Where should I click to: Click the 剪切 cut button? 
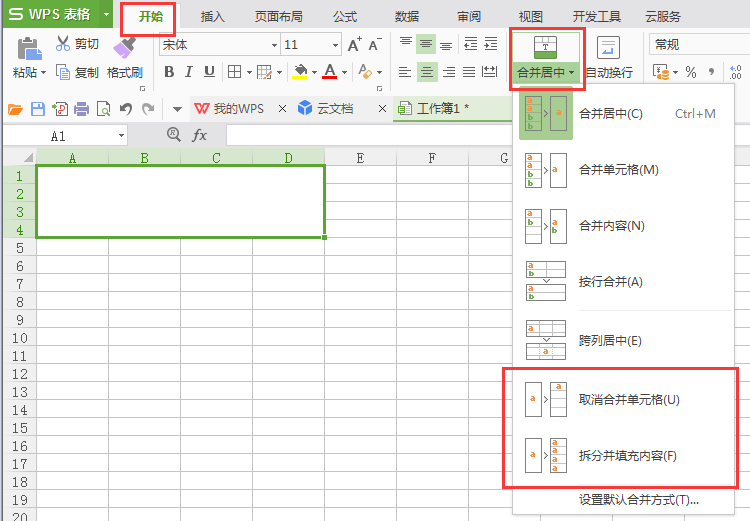coord(76,44)
